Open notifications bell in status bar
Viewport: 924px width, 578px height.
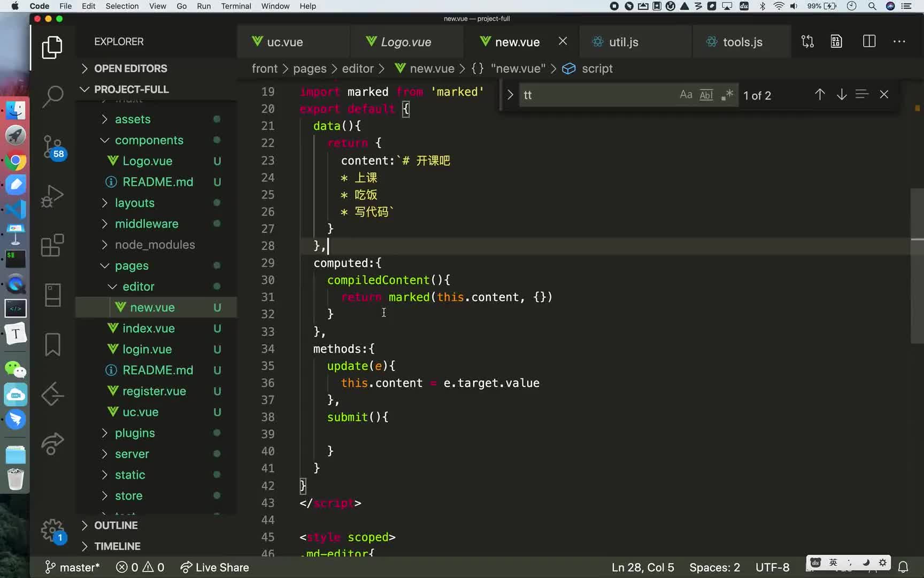click(903, 567)
